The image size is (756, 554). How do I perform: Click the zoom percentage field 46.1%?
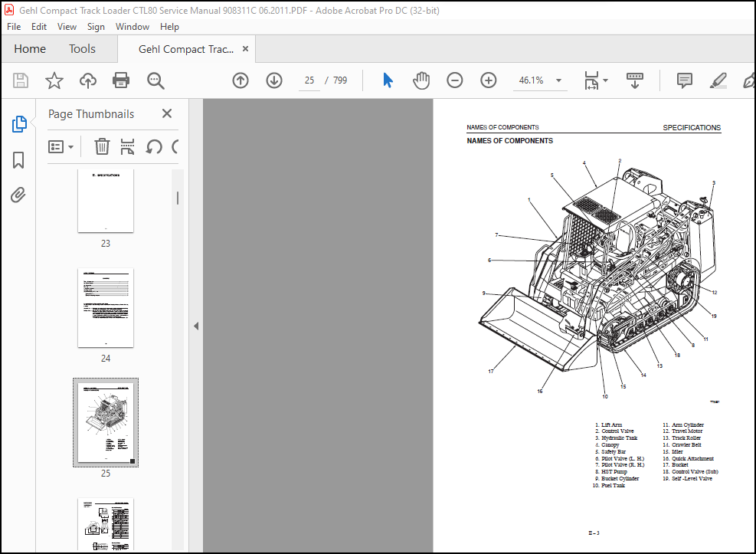coord(531,80)
